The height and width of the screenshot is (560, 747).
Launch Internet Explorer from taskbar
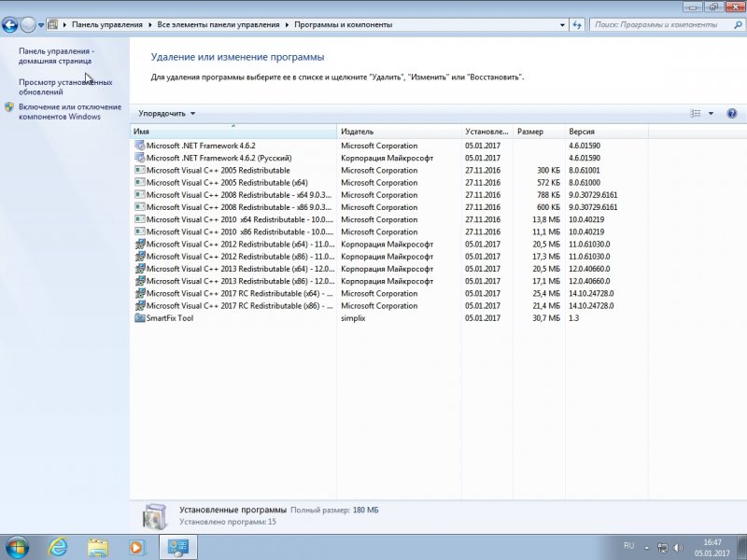coord(58,547)
